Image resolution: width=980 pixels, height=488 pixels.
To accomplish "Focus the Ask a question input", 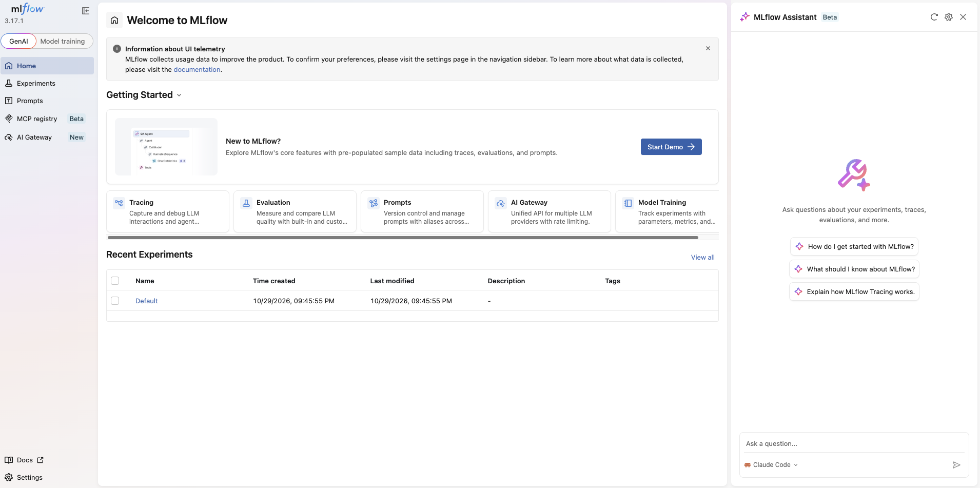I will coord(854,443).
